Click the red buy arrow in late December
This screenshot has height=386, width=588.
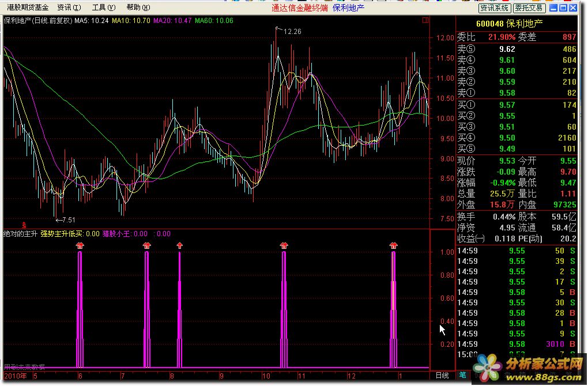point(393,245)
